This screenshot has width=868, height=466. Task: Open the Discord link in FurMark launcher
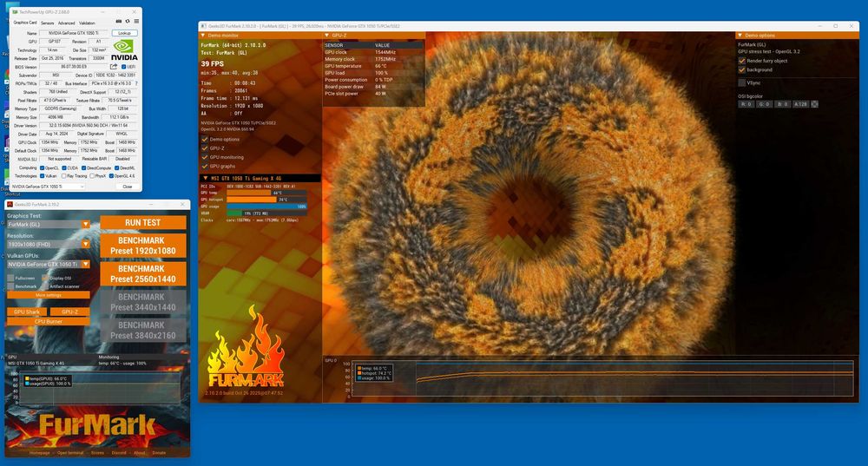click(x=118, y=453)
